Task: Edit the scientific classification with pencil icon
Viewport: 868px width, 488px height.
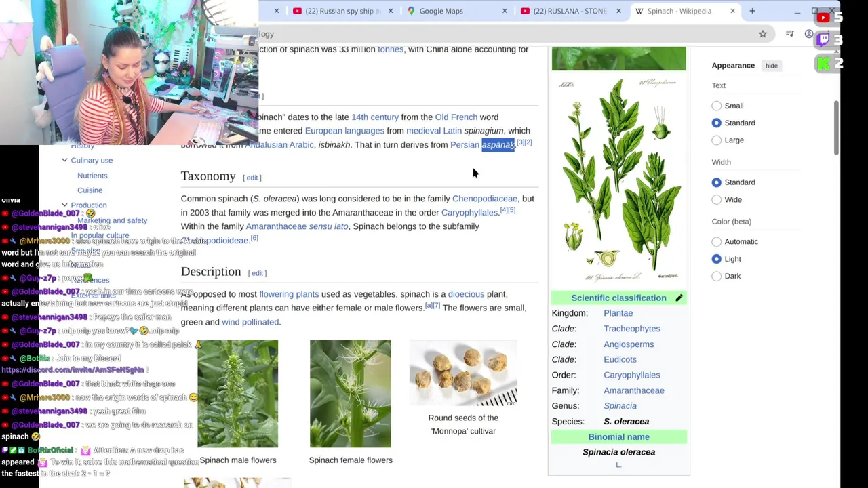Action: (679, 298)
